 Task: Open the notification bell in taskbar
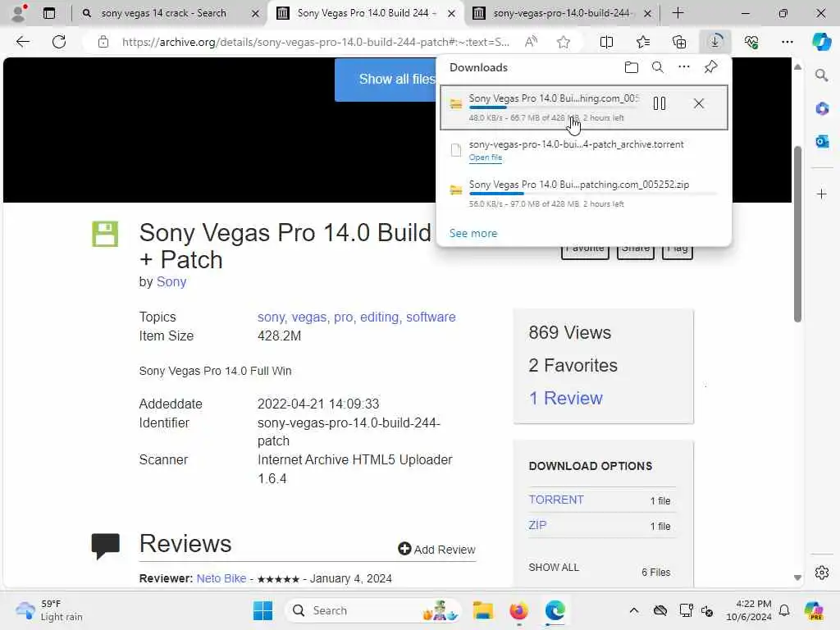784,610
